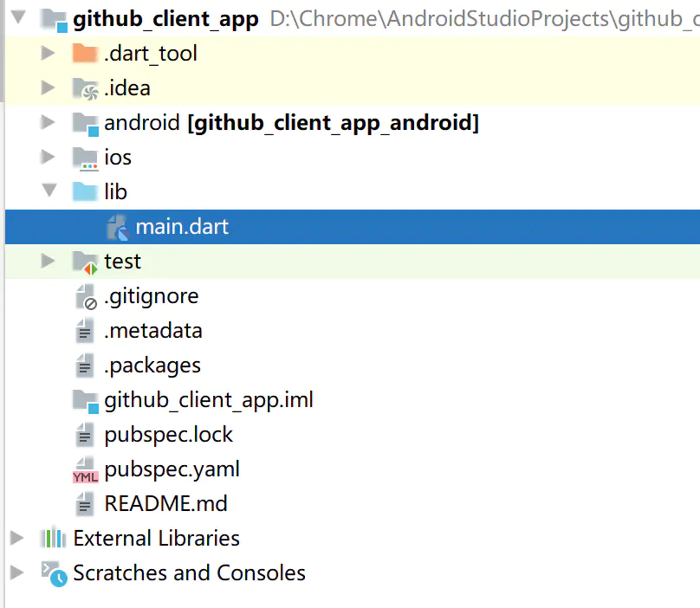The width and height of the screenshot is (700, 608).
Task: Select the pubspec.lock file
Action: click(x=168, y=435)
